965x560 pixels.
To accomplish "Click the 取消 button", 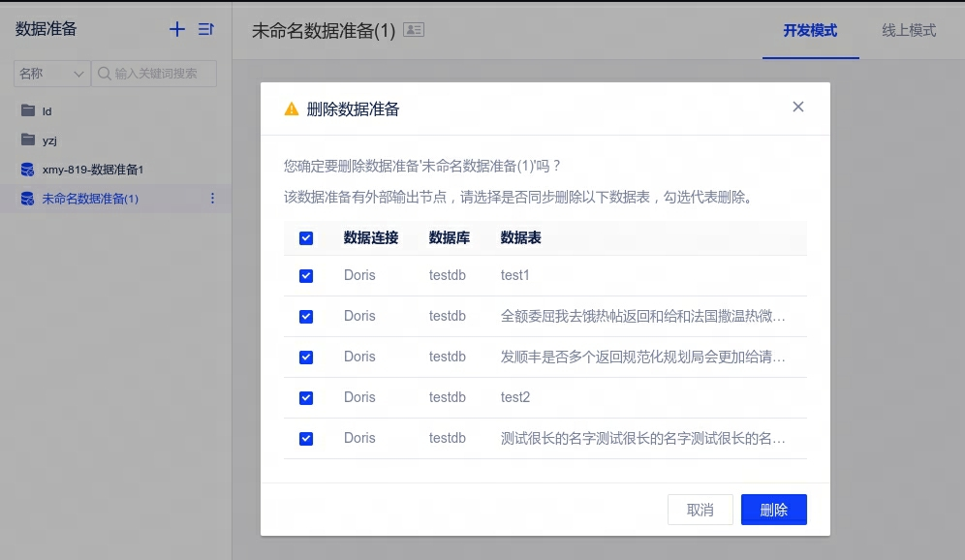I will [x=700, y=510].
